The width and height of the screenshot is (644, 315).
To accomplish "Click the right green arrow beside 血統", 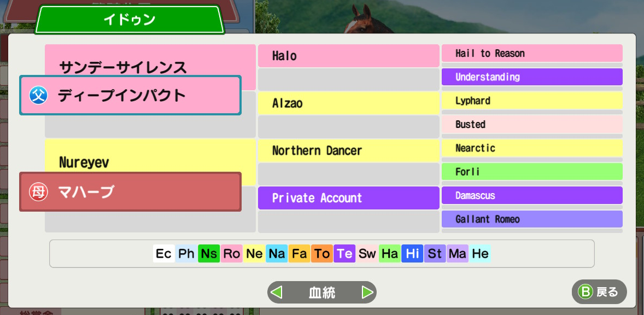I will 367,293.
